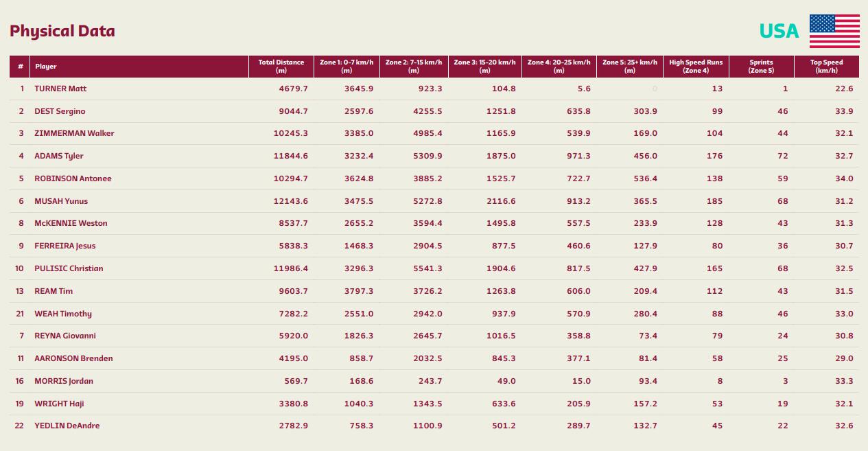Click the Zone 4: 20-25 km/h header
The image size is (868, 451).
click(x=559, y=67)
